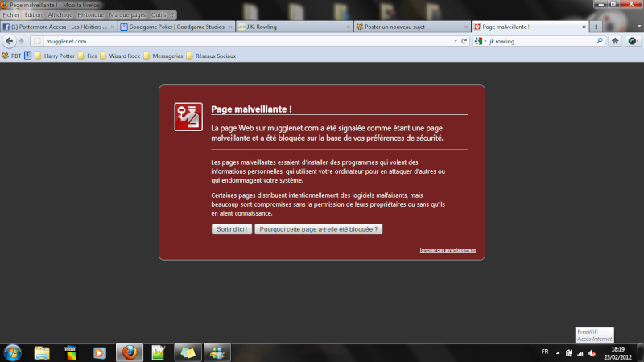Open the Marque-pages menu
The height and width of the screenshot is (362, 644).
[x=127, y=14]
